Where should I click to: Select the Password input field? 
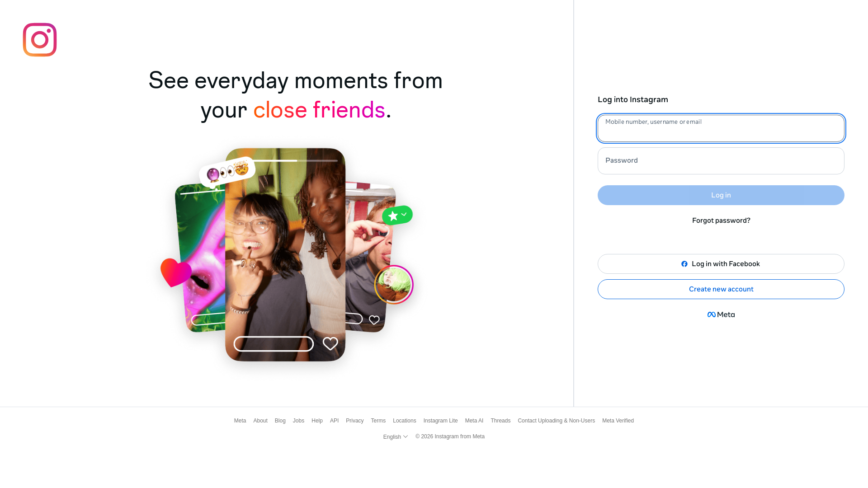pos(721,161)
